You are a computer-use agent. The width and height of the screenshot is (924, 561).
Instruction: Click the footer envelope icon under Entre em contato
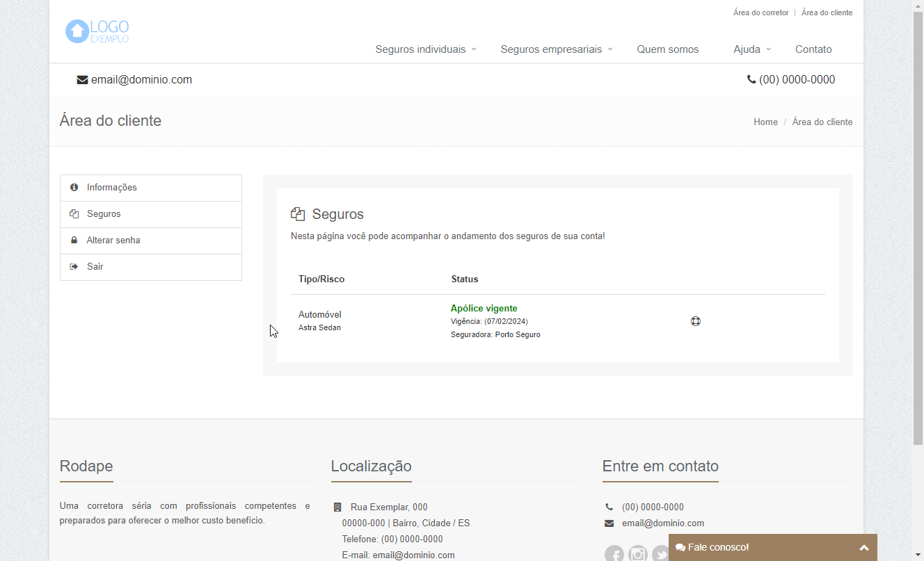click(610, 523)
